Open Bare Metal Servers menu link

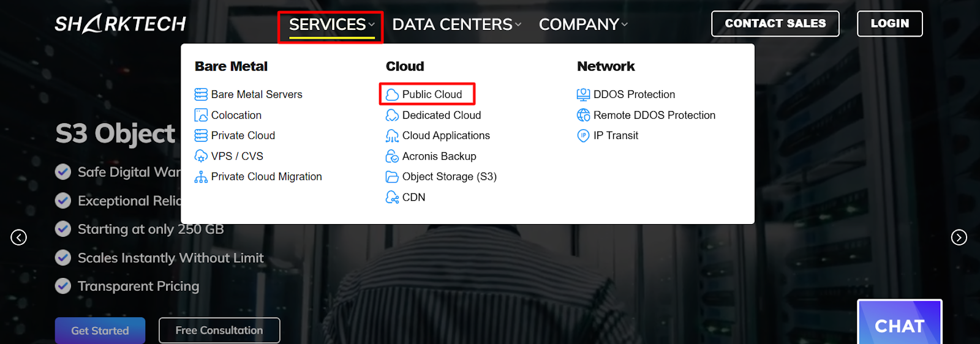tap(257, 94)
